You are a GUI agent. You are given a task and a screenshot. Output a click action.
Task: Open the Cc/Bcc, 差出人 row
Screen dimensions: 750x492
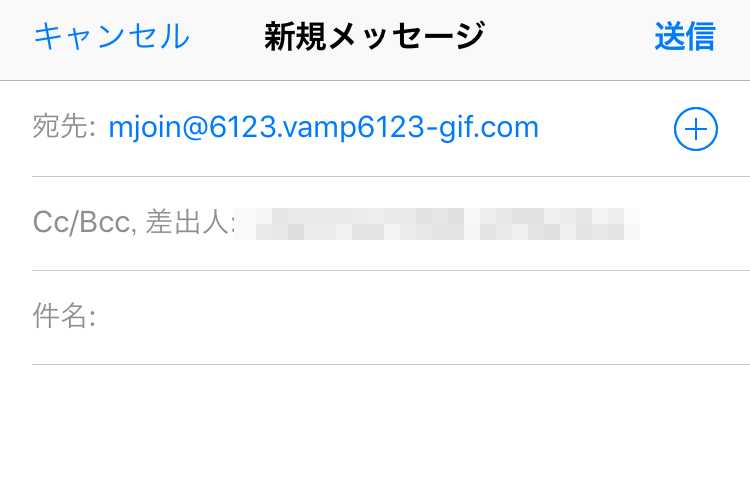click(391, 223)
